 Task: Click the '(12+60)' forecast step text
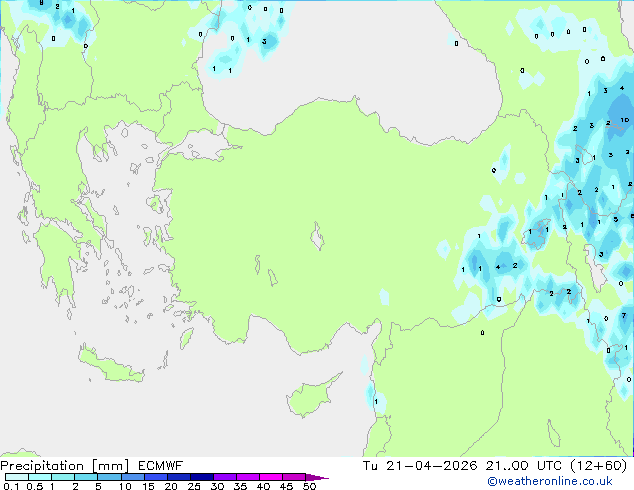(x=599, y=466)
